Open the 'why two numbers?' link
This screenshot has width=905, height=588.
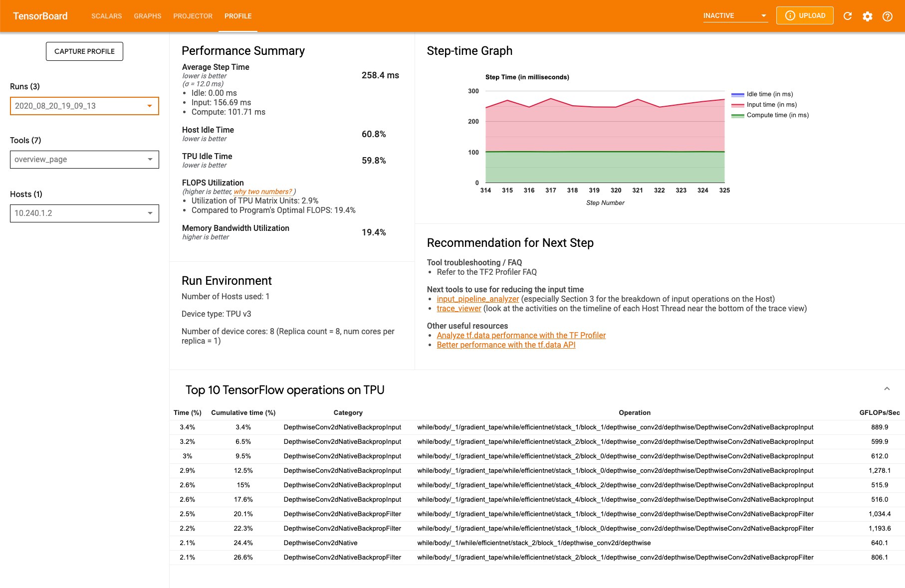pyautogui.click(x=263, y=192)
